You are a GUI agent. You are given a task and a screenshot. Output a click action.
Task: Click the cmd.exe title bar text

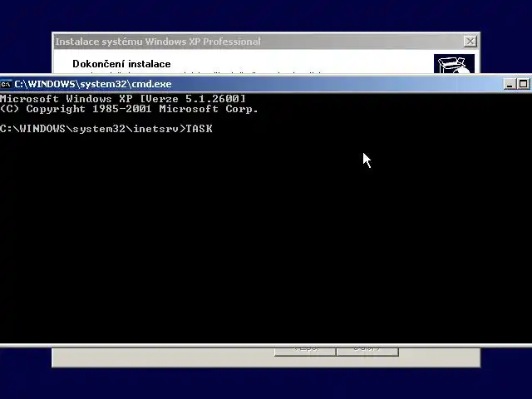click(93, 84)
